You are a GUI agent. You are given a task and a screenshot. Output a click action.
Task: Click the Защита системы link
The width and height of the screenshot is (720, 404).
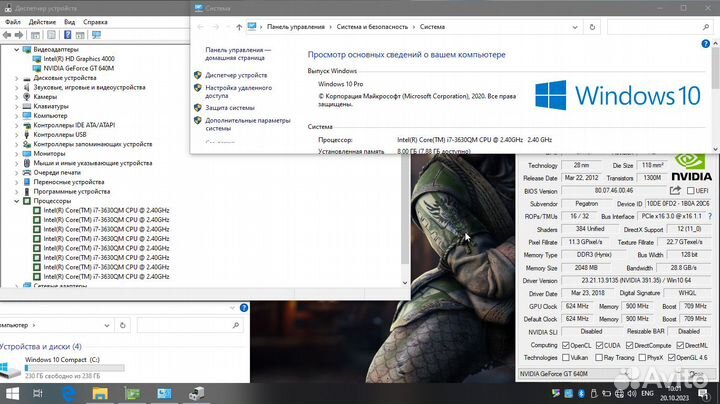tap(229, 107)
